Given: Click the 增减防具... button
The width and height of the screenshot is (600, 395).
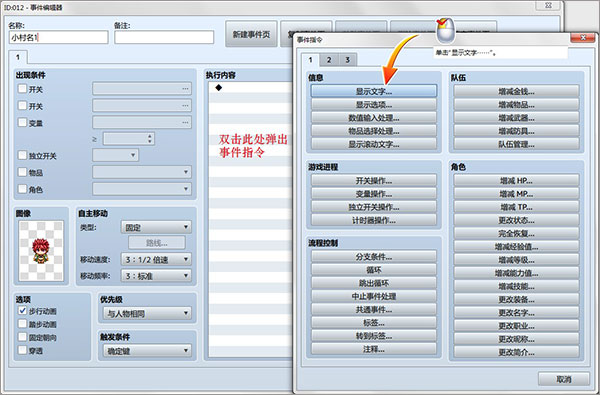Looking at the screenshot, I should 516,131.
